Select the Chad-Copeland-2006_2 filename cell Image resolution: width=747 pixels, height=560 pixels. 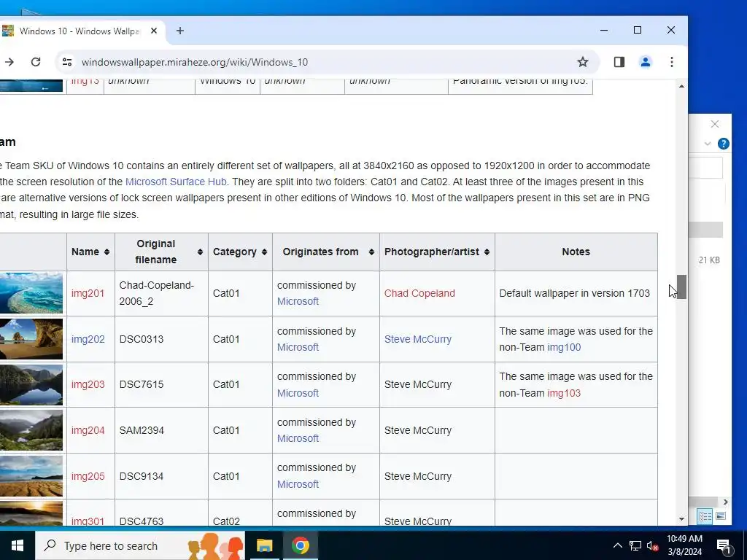click(x=161, y=293)
